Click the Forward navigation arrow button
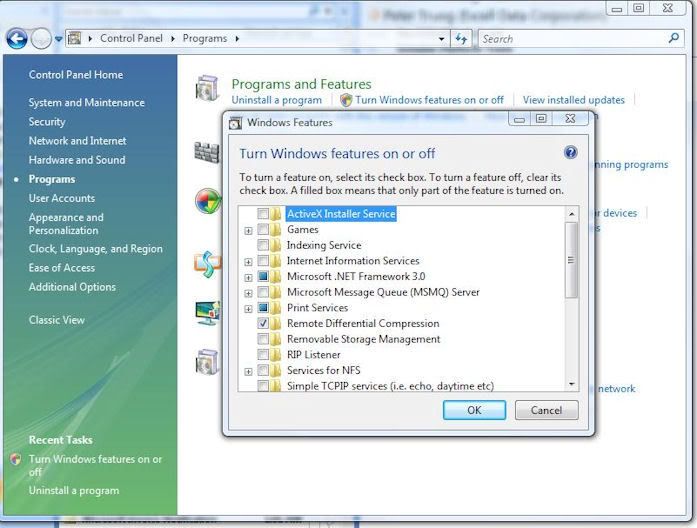The width and height of the screenshot is (697, 528). click(41, 39)
